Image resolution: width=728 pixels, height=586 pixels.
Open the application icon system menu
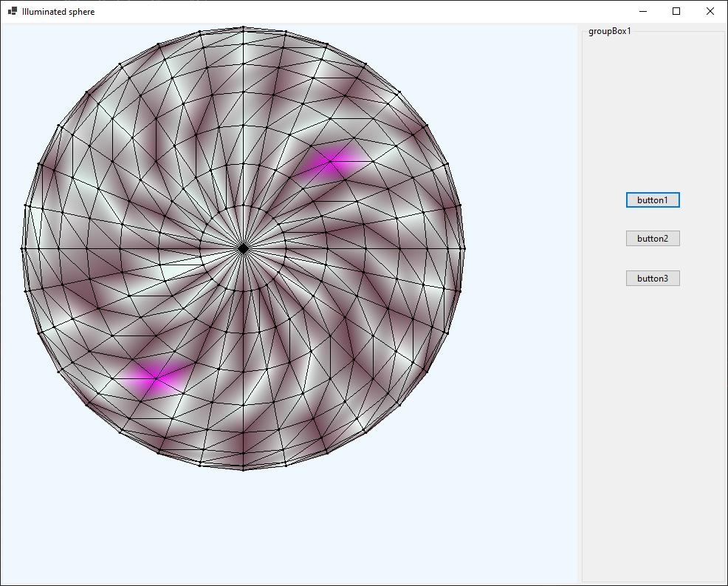[x=12, y=11]
